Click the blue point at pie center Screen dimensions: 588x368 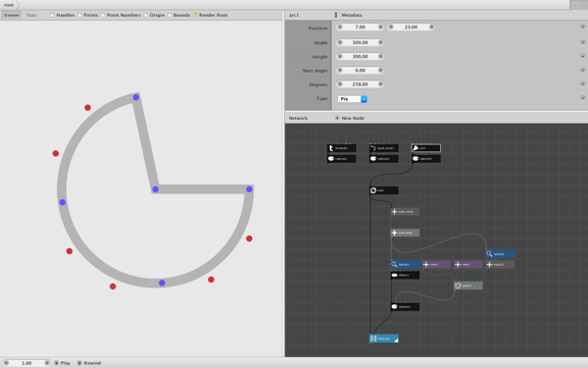pyautogui.click(x=156, y=189)
